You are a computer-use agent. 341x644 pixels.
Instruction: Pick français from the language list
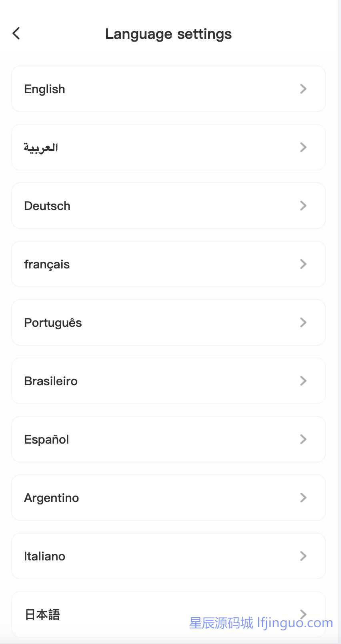tap(47, 264)
